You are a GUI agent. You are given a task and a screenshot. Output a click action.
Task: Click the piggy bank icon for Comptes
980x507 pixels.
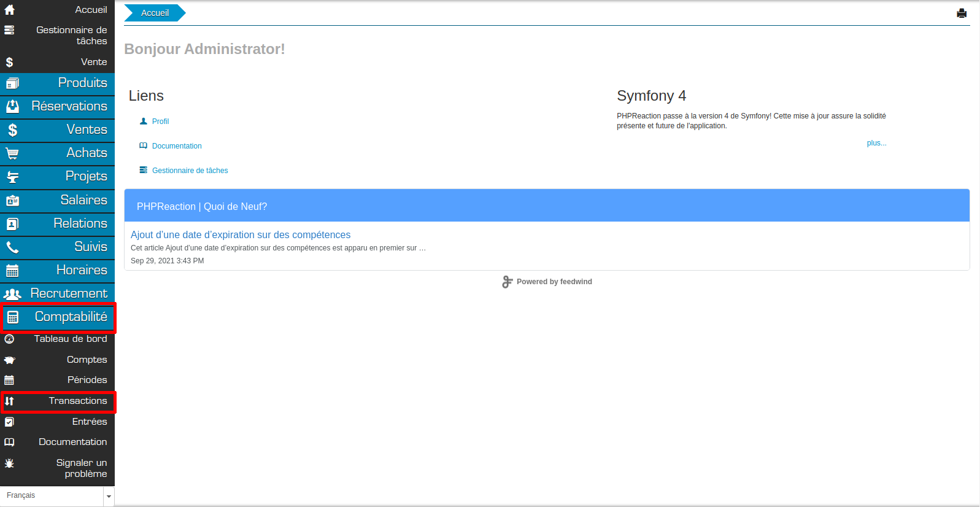(9, 360)
